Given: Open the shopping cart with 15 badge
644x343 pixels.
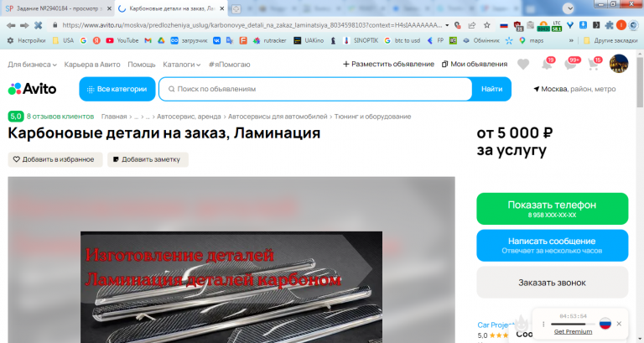Looking at the screenshot, I should (595, 64).
